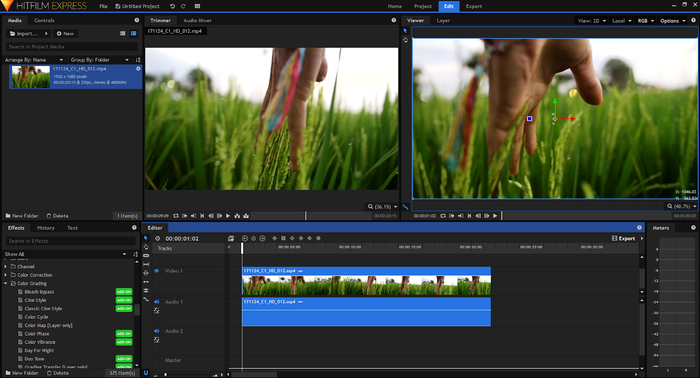Click Search in Project Media field
This screenshot has height=378, width=700.
pos(71,47)
